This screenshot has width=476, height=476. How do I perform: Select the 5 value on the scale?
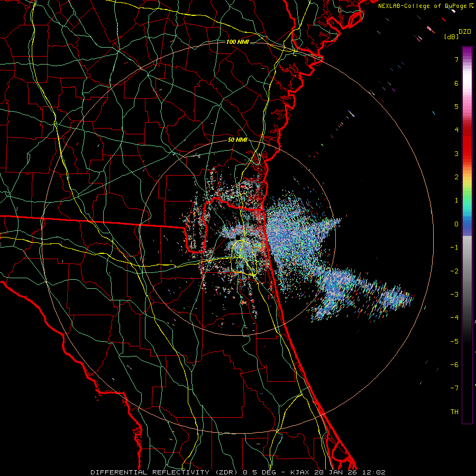point(456,106)
